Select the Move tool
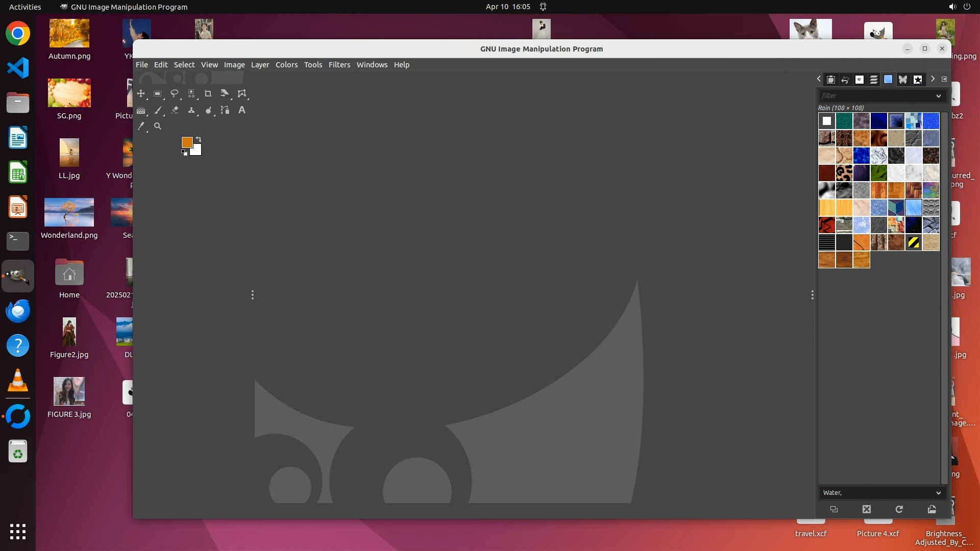This screenshot has height=551, width=980. pos(141,94)
